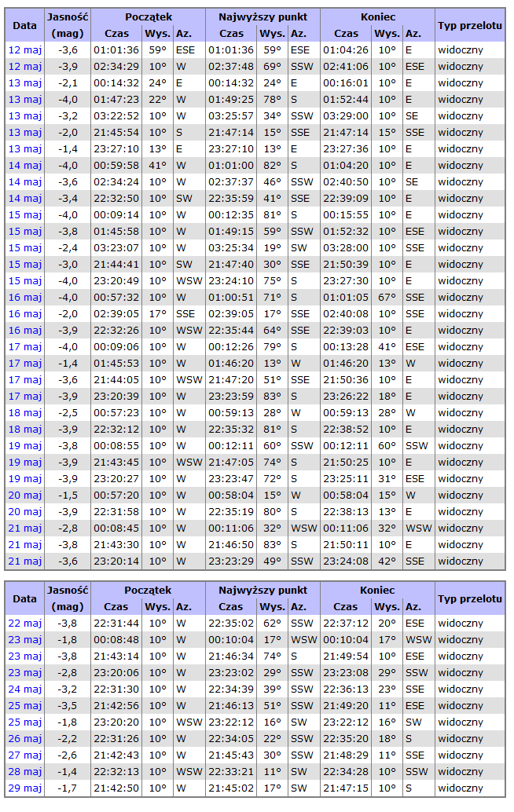514x812 pixels.
Task: Click the end time 00:15:55
Action: coord(346,215)
